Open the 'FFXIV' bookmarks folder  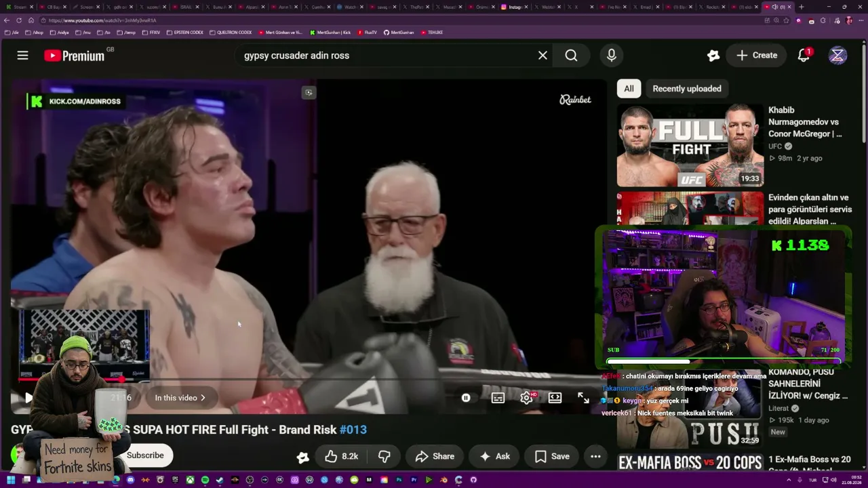[151, 32]
